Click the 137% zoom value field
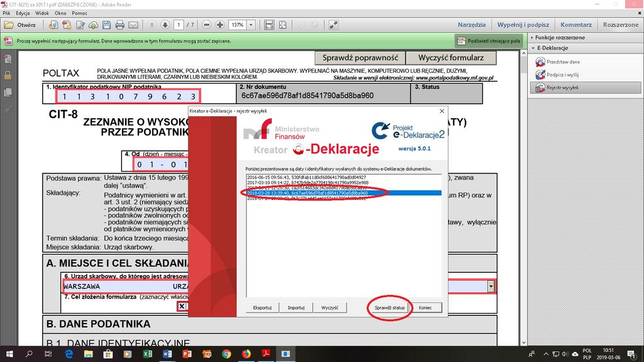The width and height of the screenshot is (644, 362). (237, 25)
